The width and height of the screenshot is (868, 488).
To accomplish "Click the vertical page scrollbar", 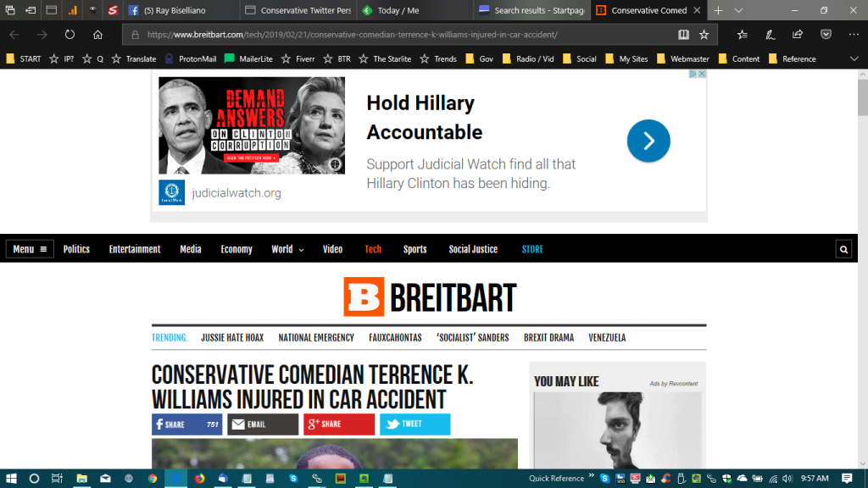I will pyautogui.click(x=862, y=254).
